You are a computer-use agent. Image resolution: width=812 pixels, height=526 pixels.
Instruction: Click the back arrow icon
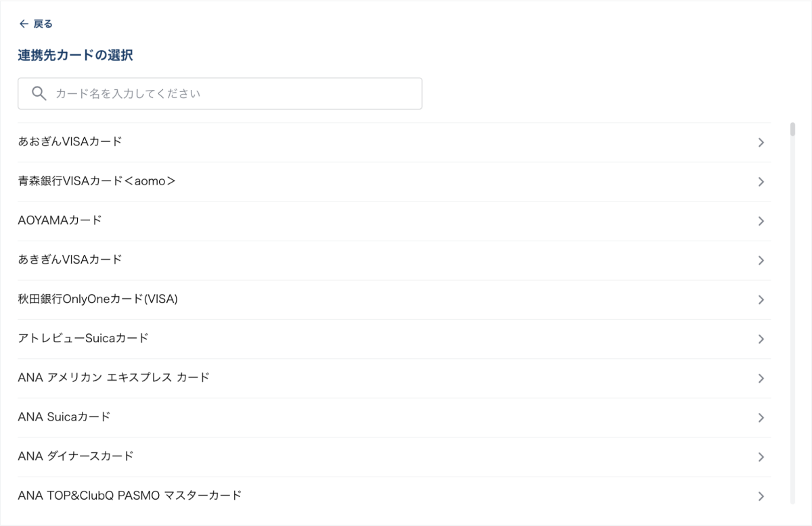(x=24, y=24)
